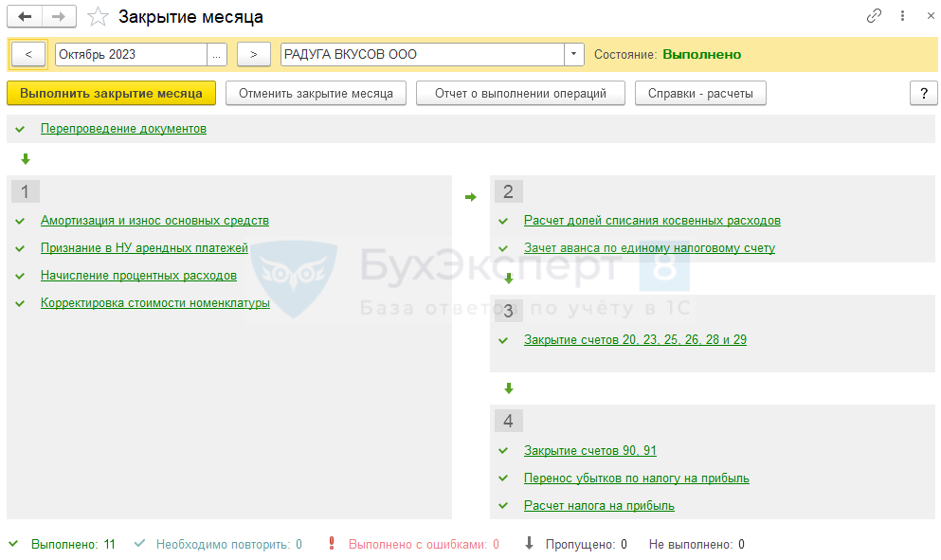Click Закрытие счетов 90, 91 operation

coord(589,451)
